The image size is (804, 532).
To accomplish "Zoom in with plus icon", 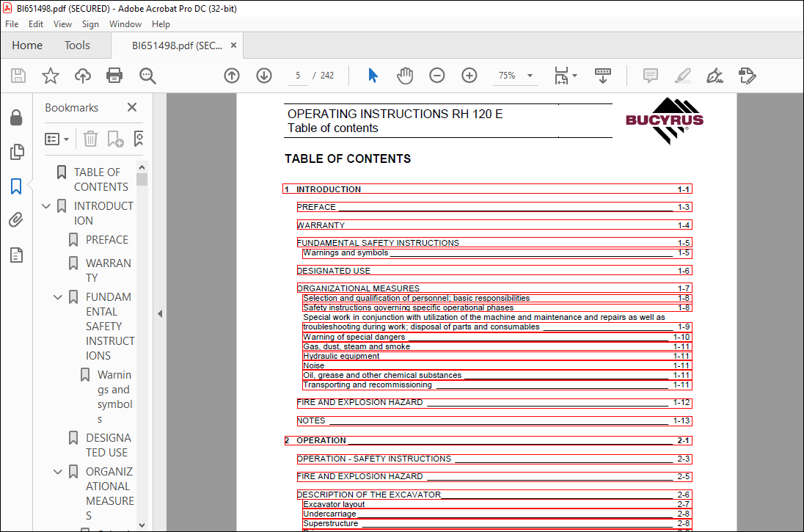I will 469,76.
